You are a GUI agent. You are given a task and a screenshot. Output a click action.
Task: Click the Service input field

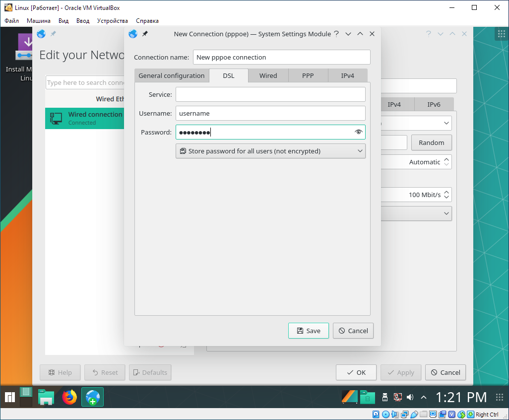270,94
